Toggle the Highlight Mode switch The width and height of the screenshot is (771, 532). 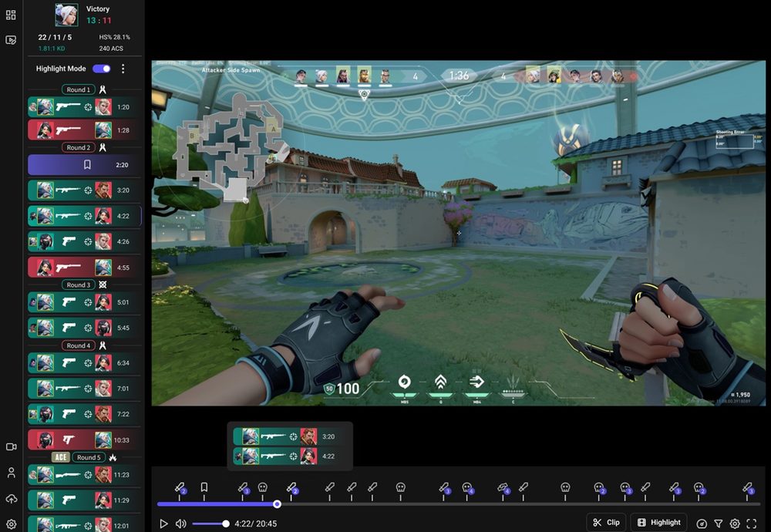[102, 69]
